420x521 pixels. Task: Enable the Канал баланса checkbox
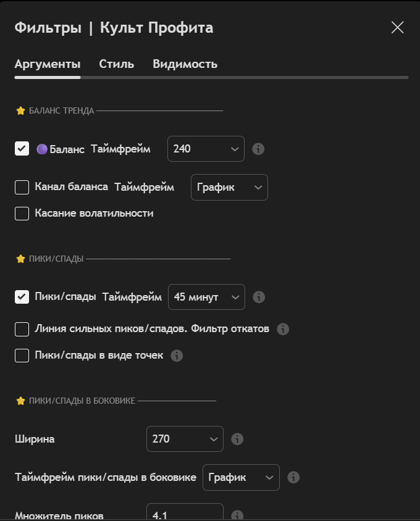click(x=22, y=187)
